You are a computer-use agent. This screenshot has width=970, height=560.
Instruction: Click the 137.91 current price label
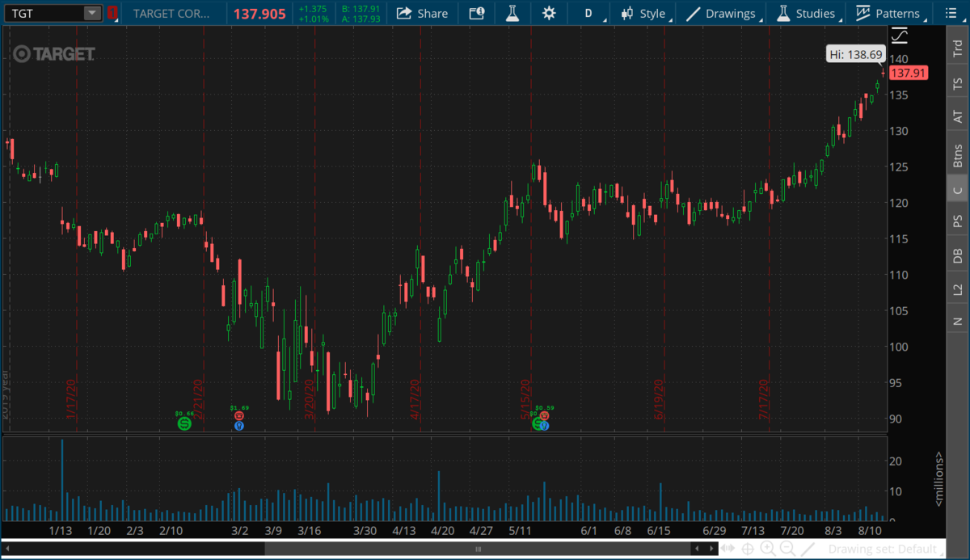point(908,73)
